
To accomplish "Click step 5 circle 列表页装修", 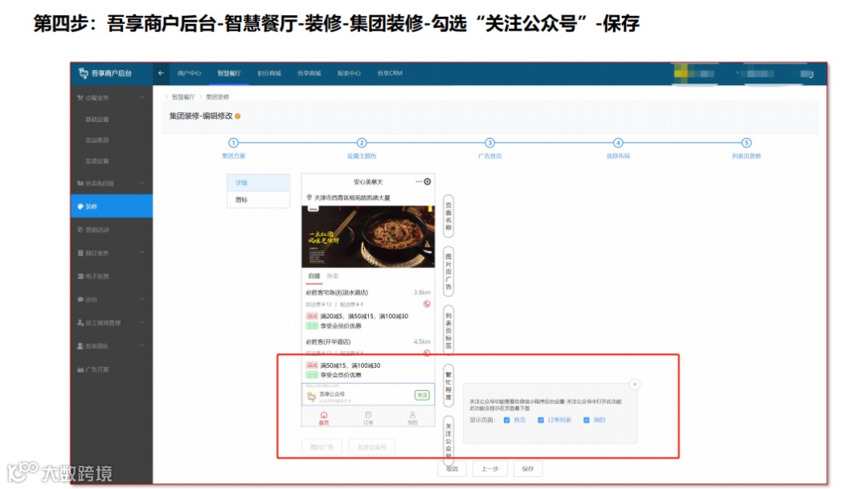I will (746, 143).
